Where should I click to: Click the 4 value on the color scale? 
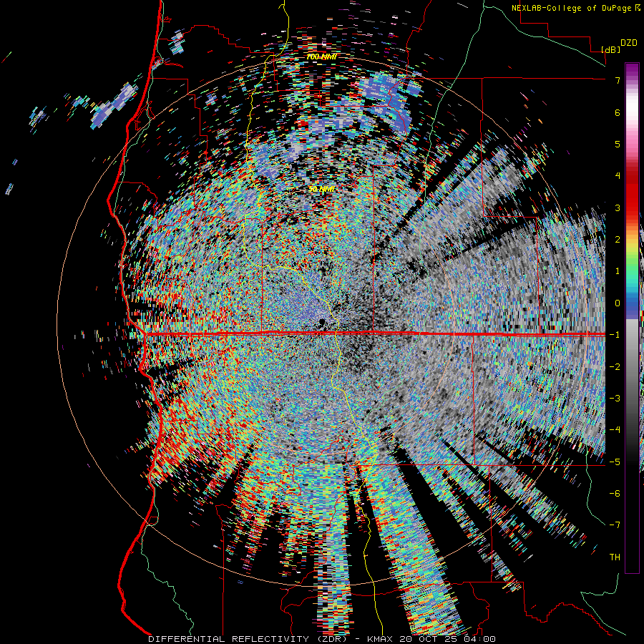pyautogui.click(x=618, y=176)
